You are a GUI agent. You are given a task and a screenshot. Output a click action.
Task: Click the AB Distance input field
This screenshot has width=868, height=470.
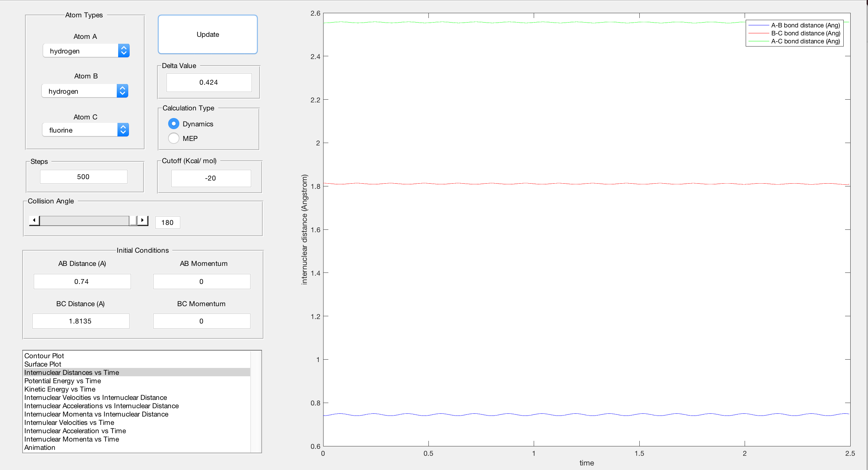tap(82, 282)
